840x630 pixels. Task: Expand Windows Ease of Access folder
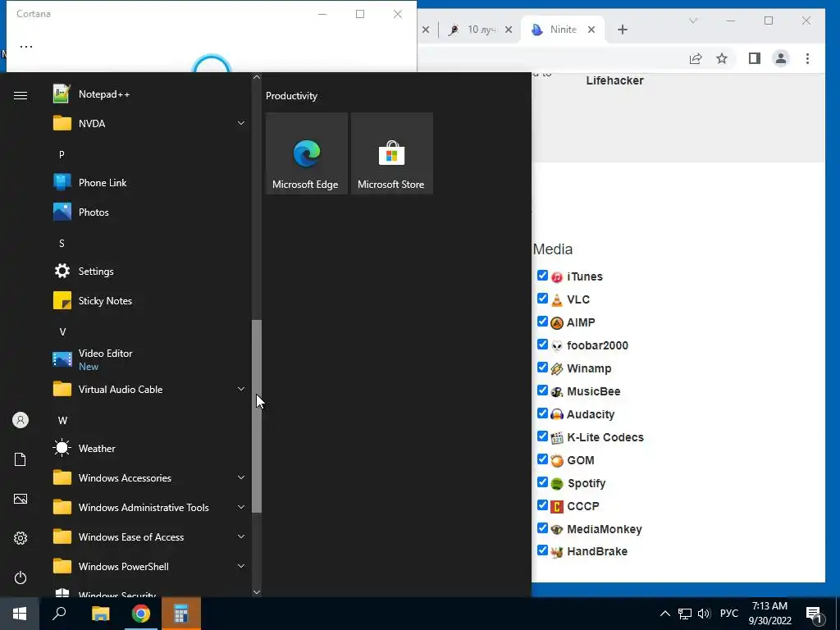coord(149,536)
